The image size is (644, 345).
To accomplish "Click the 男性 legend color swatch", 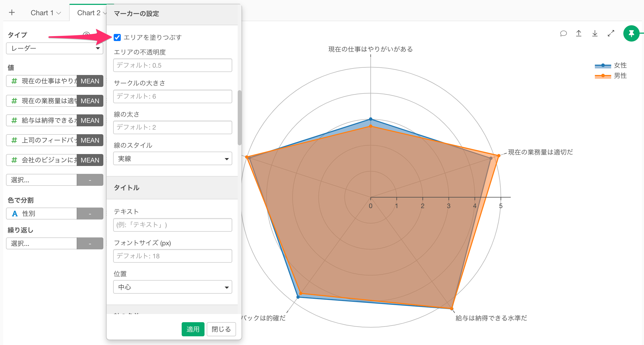I will coord(603,76).
